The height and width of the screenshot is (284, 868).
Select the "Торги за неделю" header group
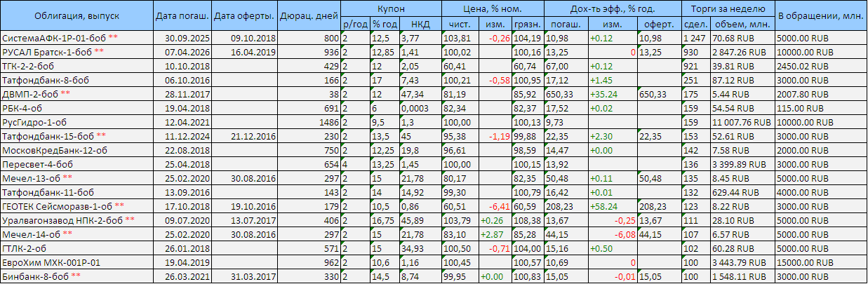point(728,8)
